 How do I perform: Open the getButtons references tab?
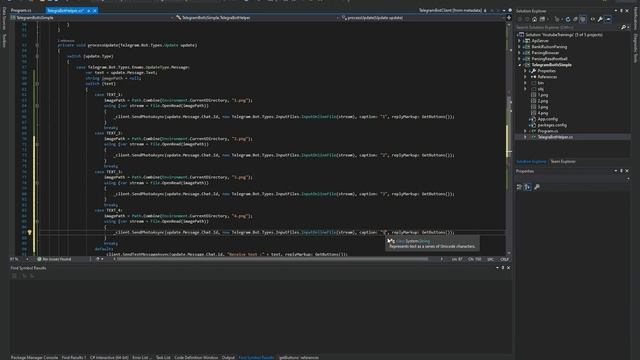pyautogui.click(x=299, y=358)
